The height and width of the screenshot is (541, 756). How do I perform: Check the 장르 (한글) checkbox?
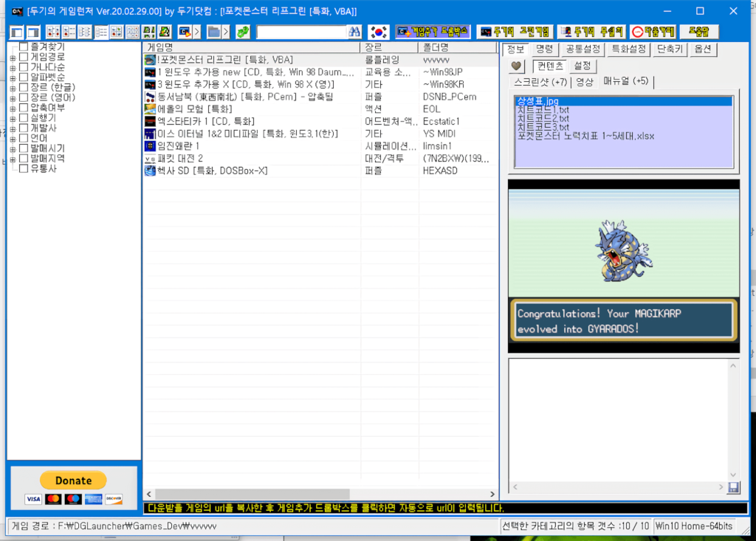23,87
